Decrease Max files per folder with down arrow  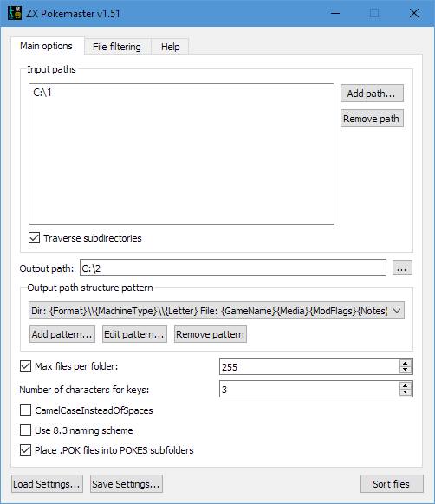pyautogui.click(x=406, y=370)
